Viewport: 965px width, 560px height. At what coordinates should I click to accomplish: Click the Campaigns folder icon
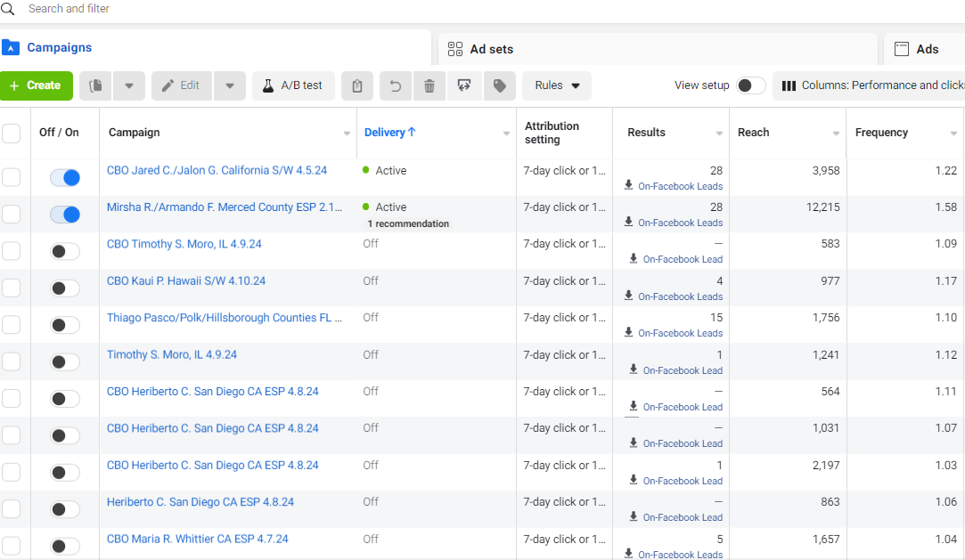(x=11, y=47)
